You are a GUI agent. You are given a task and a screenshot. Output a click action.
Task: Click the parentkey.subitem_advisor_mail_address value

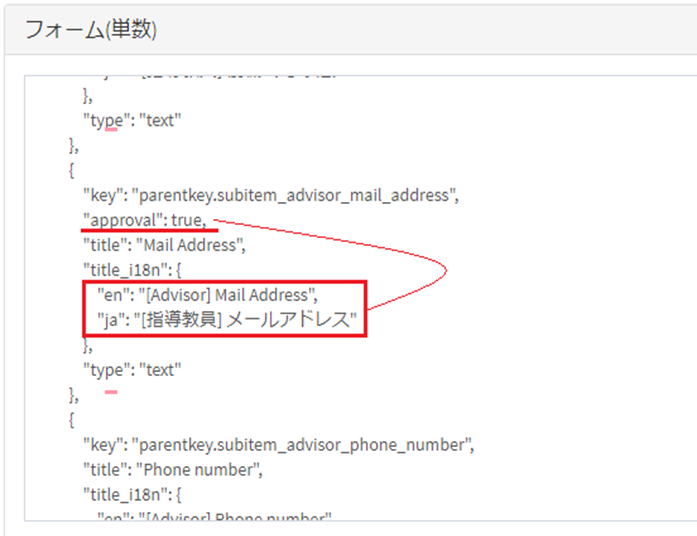295,195
